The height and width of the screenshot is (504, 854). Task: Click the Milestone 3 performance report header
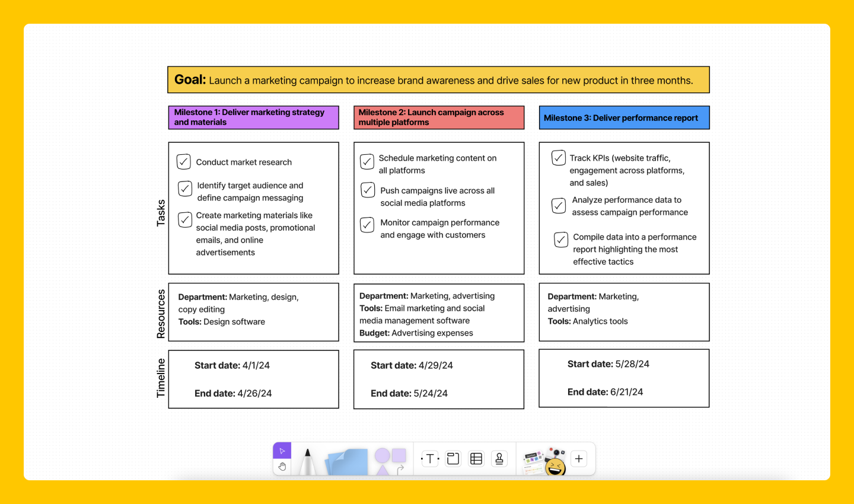pyautogui.click(x=623, y=117)
